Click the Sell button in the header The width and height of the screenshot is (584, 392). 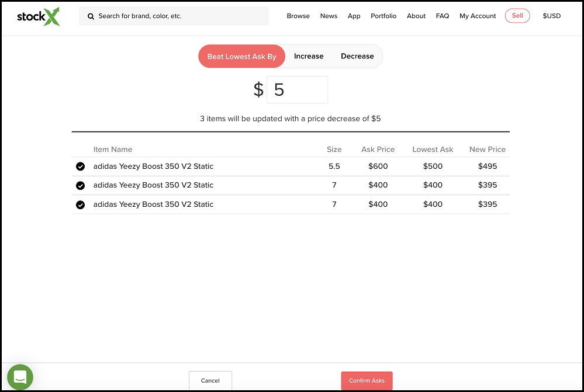point(517,16)
